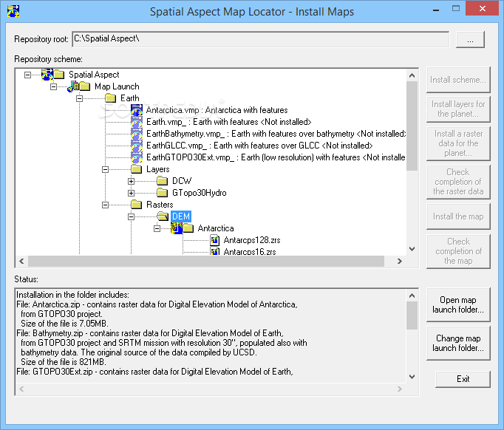Click Install scheme button
The height and width of the screenshot is (430, 504).
point(458,80)
